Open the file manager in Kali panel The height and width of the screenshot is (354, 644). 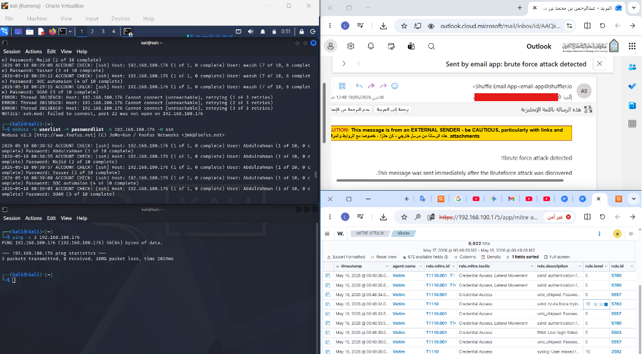[29, 32]
